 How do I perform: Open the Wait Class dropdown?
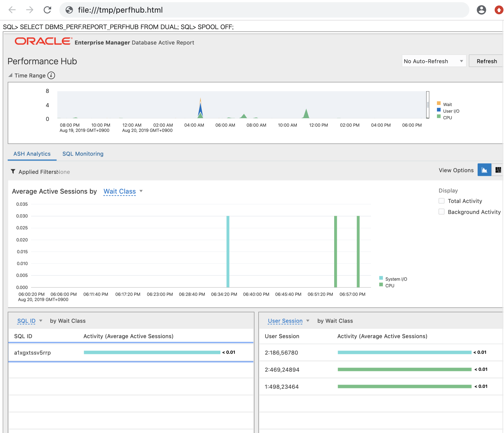(x=123, y=191)
